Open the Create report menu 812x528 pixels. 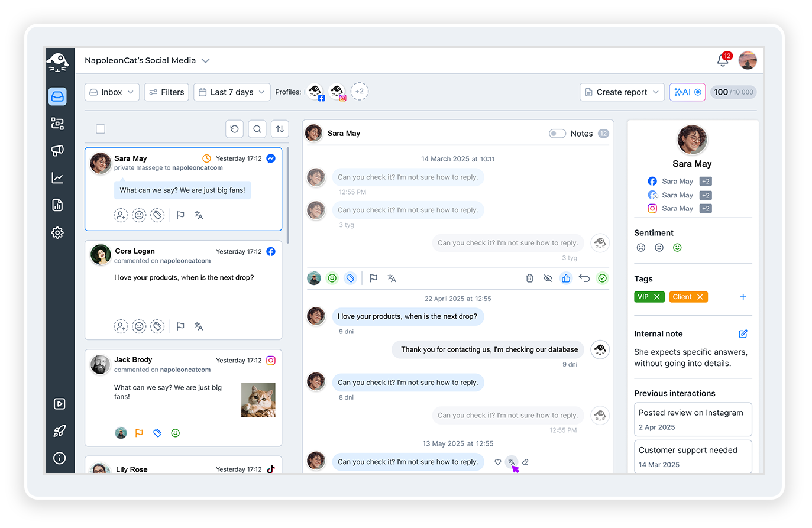click(x=622, y=92)
